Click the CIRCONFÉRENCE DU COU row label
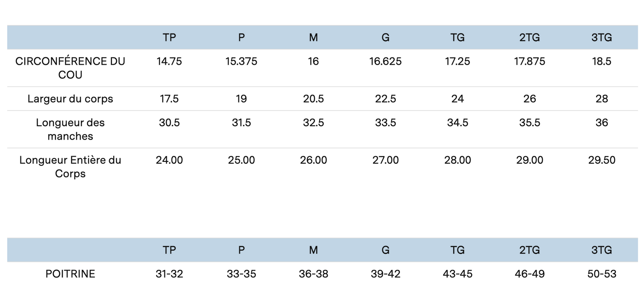 click(x=70, y=68)
